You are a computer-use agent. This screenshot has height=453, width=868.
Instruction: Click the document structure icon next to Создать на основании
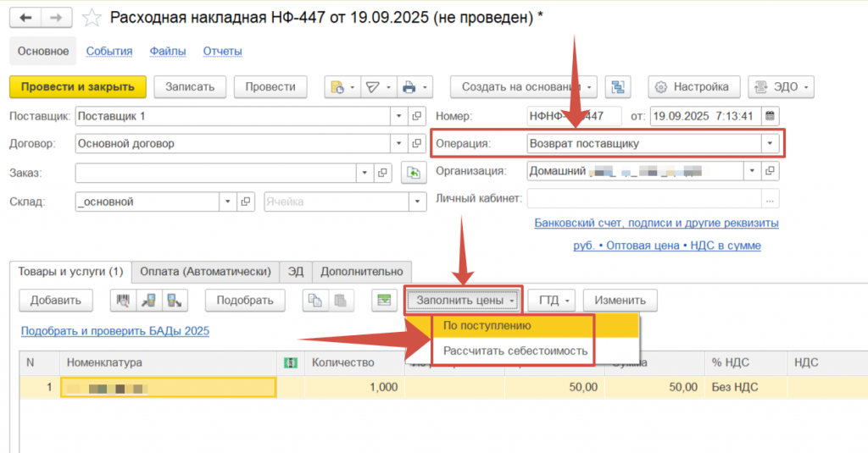click(620, 87)
